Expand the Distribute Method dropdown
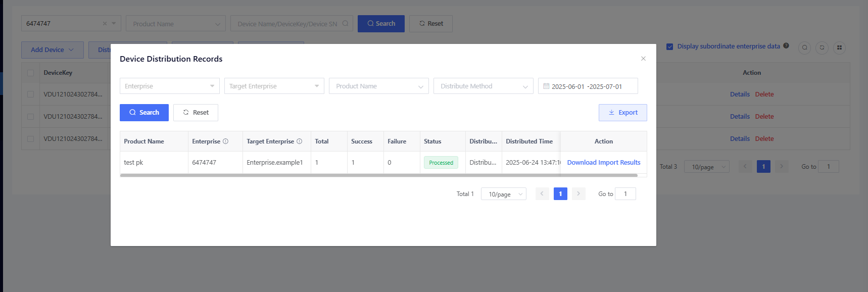 tap(483, 86)
